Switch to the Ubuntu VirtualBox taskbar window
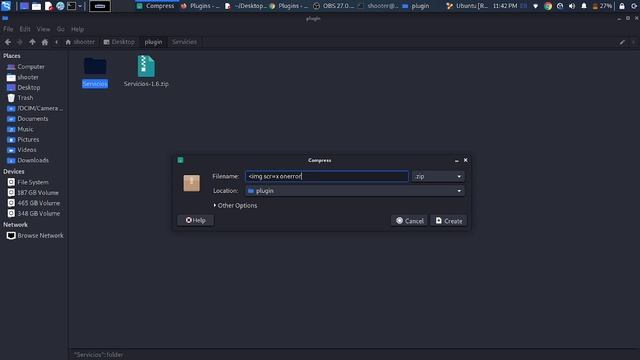The width and height of the screenshot is (640, 360). click(x=467, y=6)
